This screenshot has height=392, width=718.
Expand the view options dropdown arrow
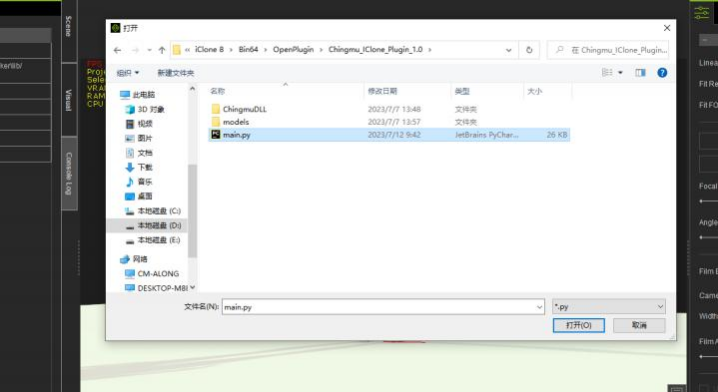(x=620, y=72)
